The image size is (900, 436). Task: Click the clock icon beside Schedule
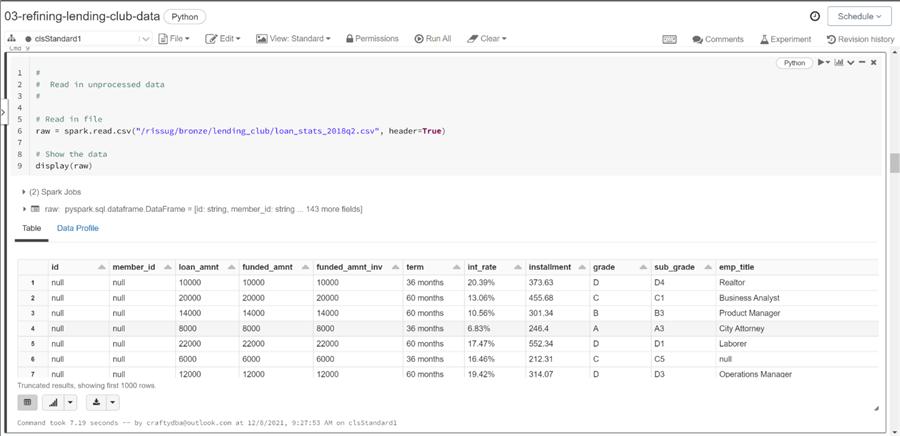click(815, 16)
